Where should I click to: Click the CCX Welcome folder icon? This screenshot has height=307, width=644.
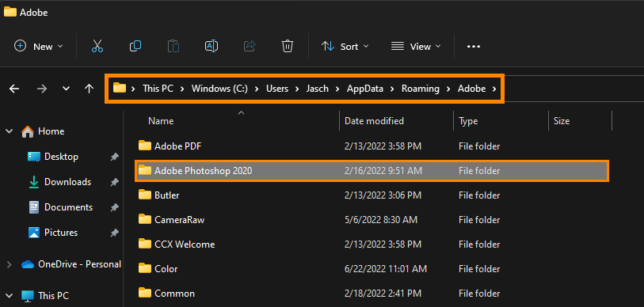(x=145, y=244)
